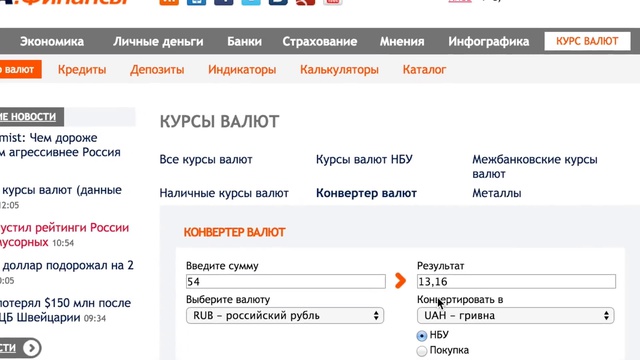Click the Результат output field
Image resolution: width=640 pixels, height=360 pixels.
(x=516, y=281)
